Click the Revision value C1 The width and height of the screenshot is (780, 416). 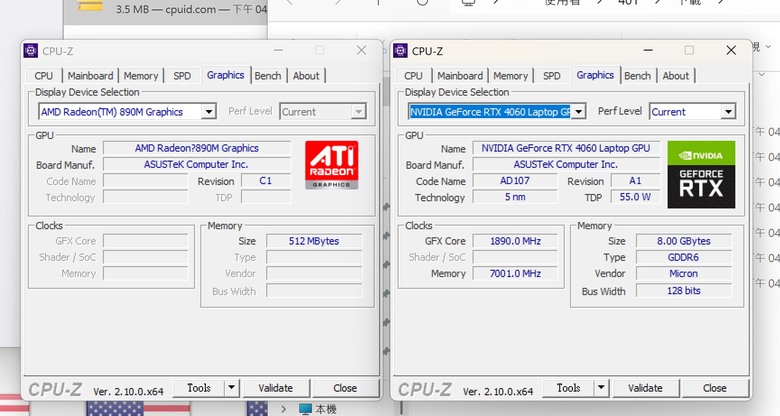(266, 181)
